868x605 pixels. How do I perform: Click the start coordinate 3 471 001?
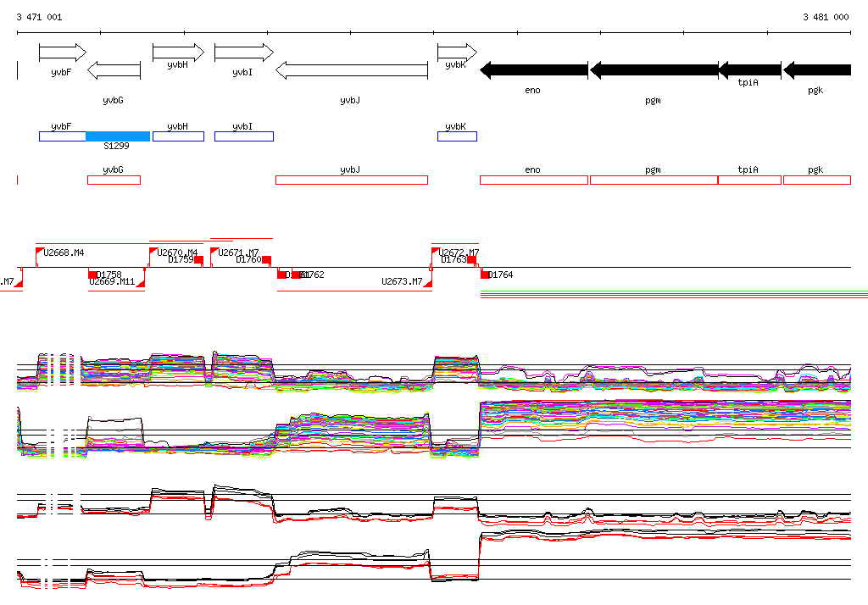point(39,17)
